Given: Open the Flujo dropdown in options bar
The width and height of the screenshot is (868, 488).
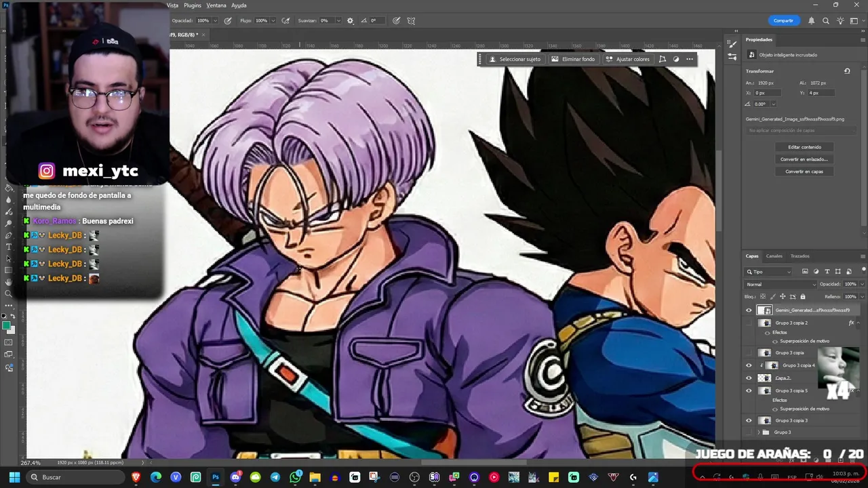Looking at the screenshot, I should tap(274, 21).
